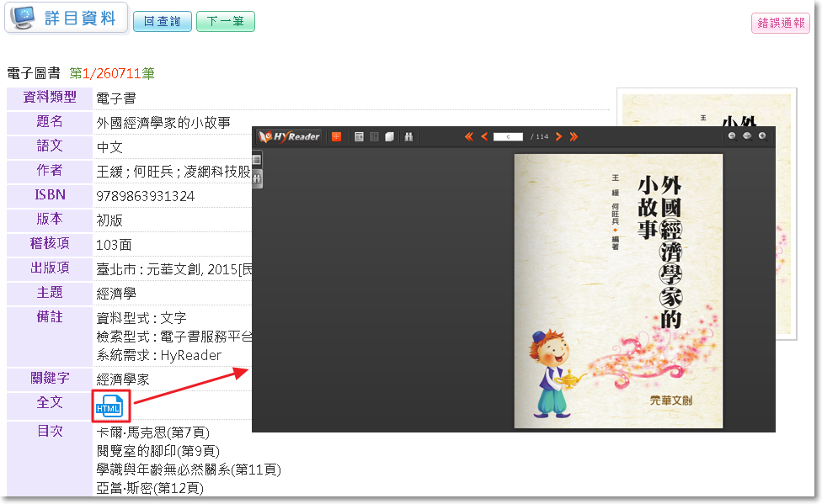
Task: Click the HyReader logo
Action: 290,136
